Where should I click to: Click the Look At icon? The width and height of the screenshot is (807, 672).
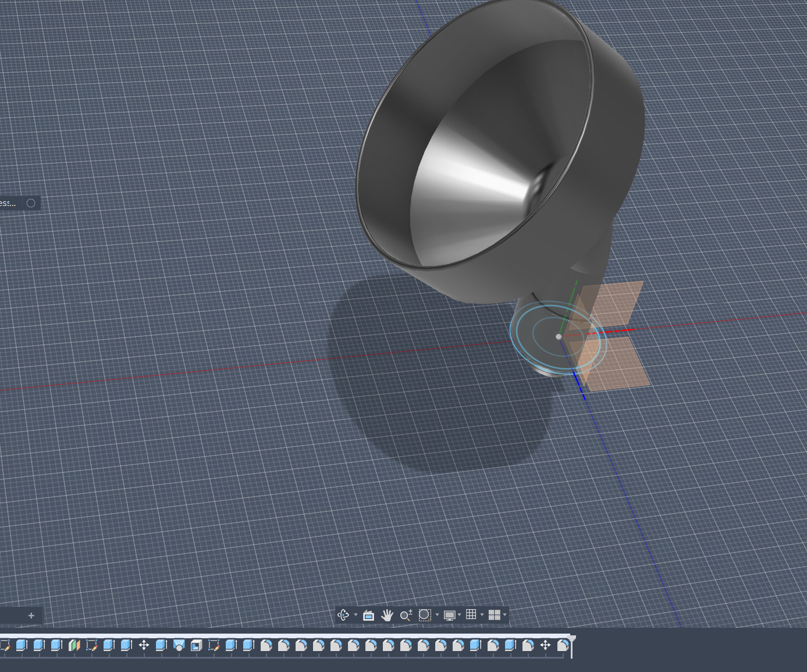[368, 615]
